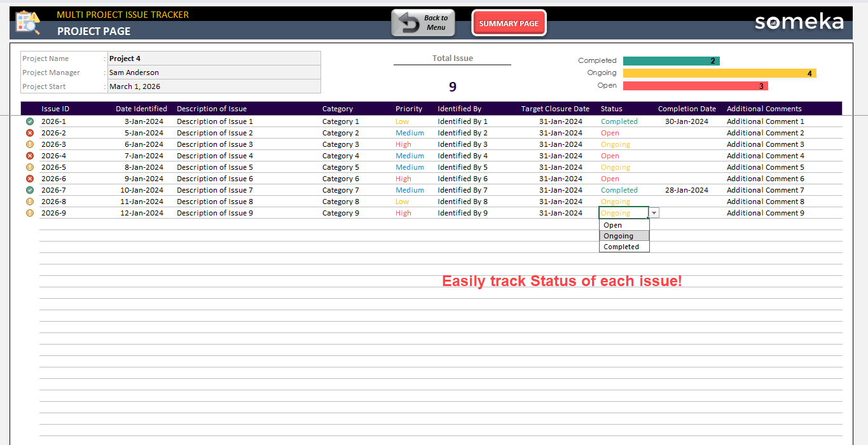Screen dimensions: 868x445
Task: Select the Project Name field showing Project 4
Action: (214, 58)
